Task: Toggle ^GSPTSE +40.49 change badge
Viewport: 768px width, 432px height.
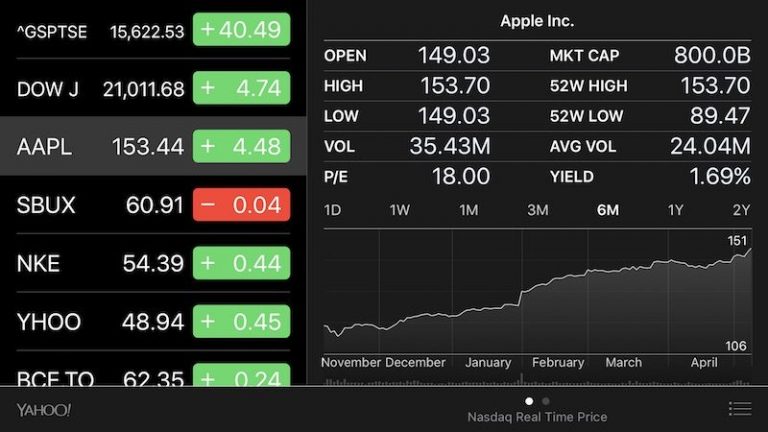Action: 244,31
